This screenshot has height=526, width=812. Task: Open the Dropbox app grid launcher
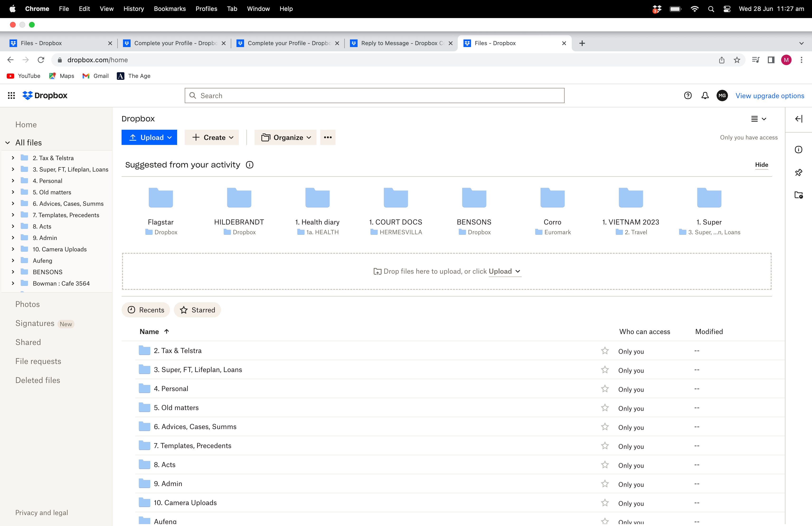click(x=11, y=96)
